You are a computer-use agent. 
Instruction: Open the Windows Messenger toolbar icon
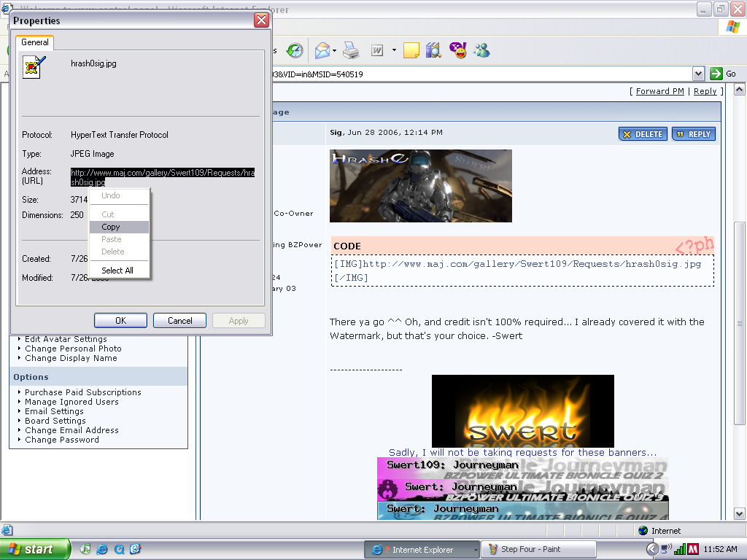pos(481,50)
